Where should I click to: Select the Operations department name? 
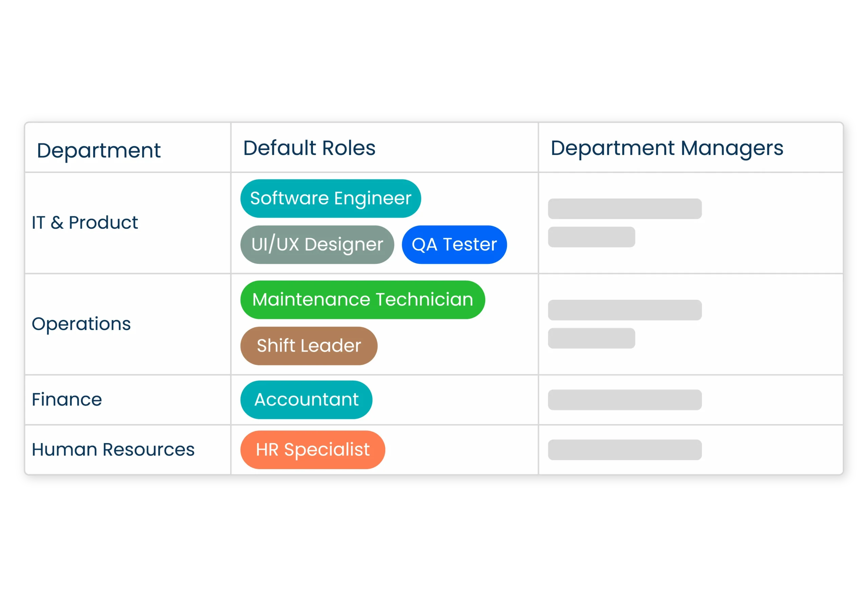tap(81, 324)
